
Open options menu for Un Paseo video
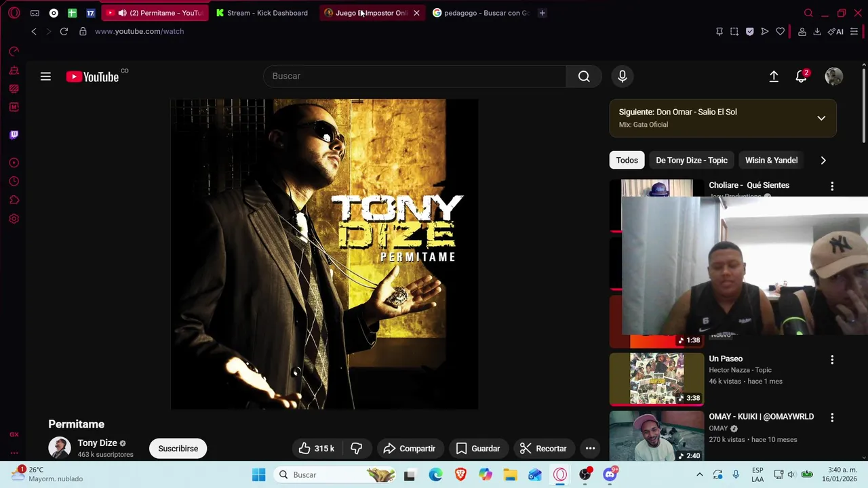coord(832,360)
